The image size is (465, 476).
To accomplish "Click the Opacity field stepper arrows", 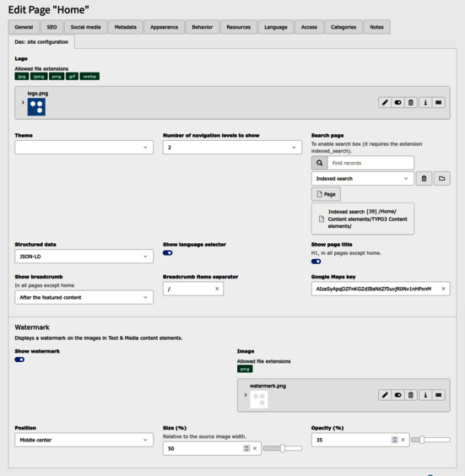I will [395, 440].
